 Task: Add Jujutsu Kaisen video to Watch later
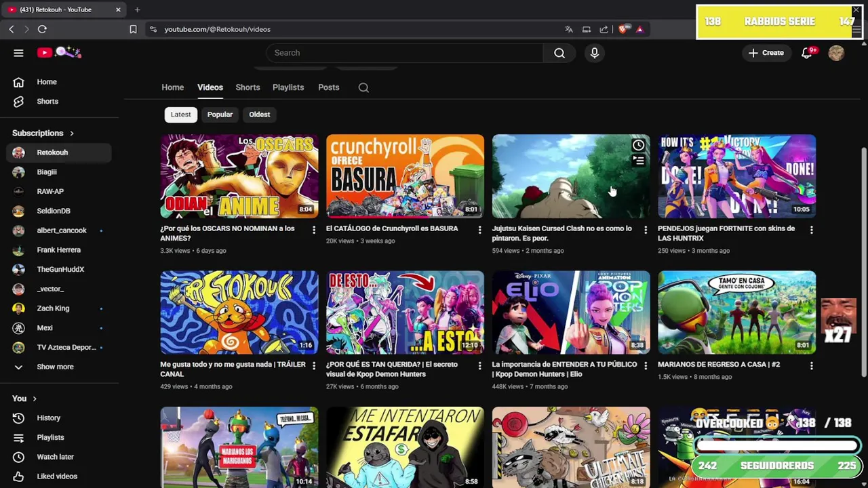(638, 145)
